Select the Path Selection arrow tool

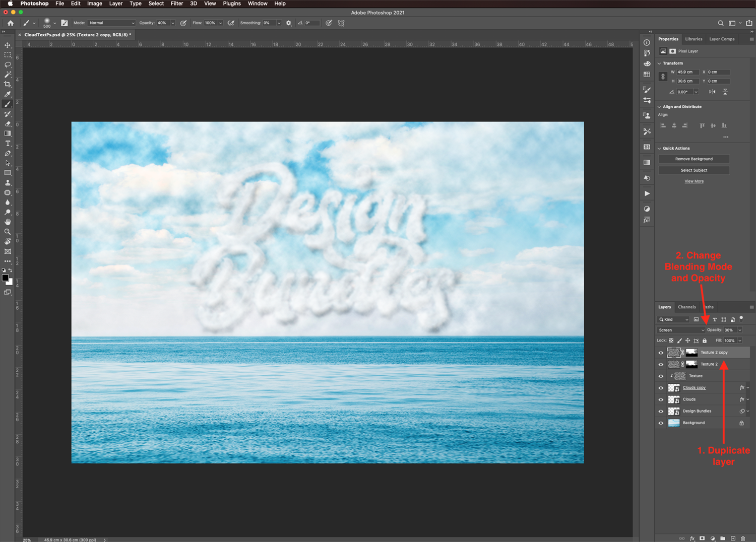[8, 163]
